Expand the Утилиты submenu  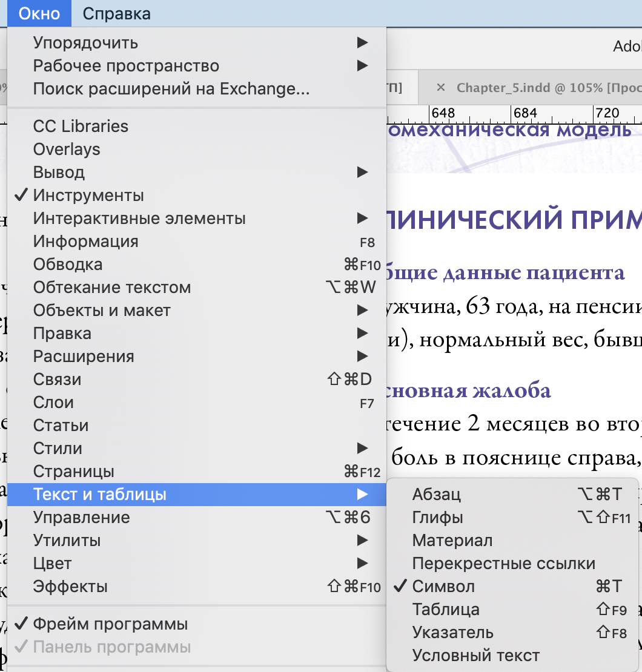(197, 541)
